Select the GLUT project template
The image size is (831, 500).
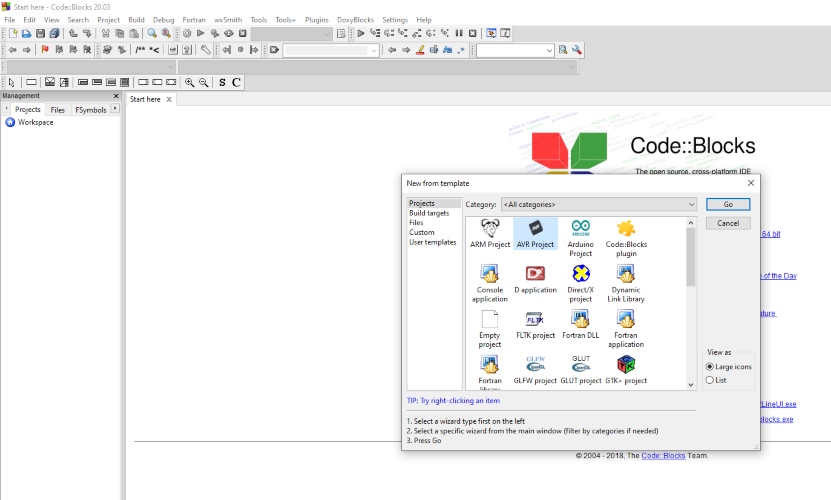point(580,370)
